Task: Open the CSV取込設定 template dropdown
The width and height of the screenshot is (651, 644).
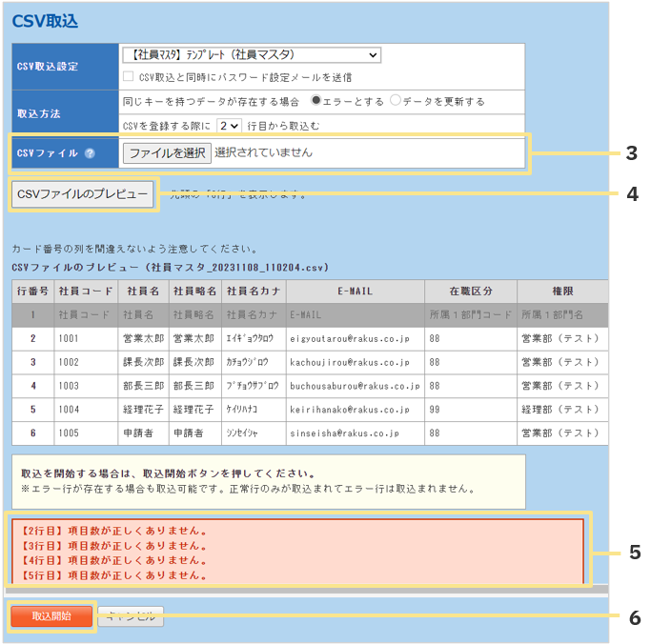Action: coord(251,55)
